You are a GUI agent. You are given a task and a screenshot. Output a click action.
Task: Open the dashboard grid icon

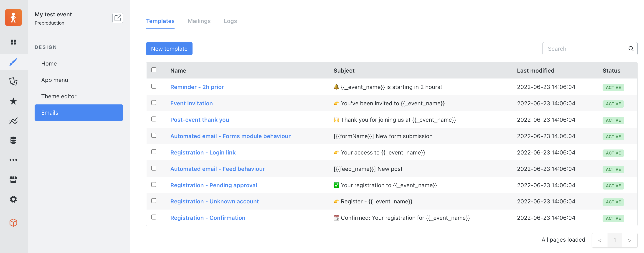click(x=13, y=42)
